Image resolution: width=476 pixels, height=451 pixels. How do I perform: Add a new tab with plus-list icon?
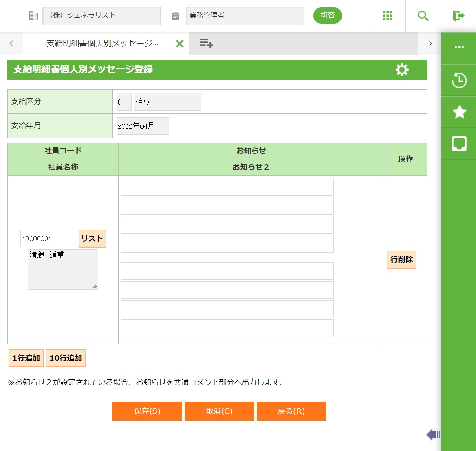click(x=206, y=43)
